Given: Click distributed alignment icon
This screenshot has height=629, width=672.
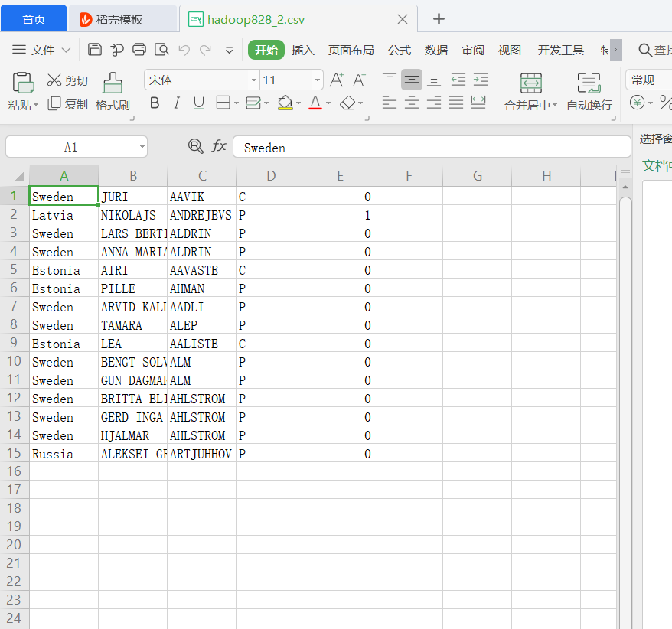Looking at the screenshot, I should [478, 103].
